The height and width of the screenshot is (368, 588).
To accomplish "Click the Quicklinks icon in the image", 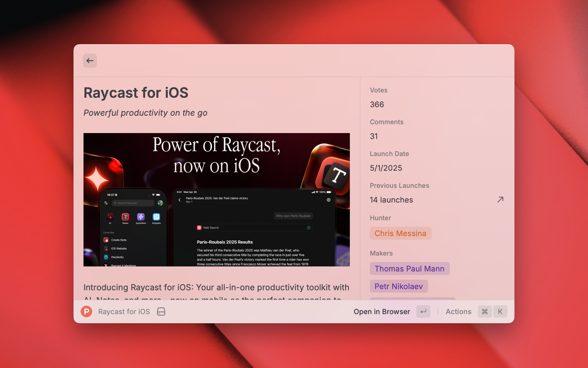I will coord(141,217).
